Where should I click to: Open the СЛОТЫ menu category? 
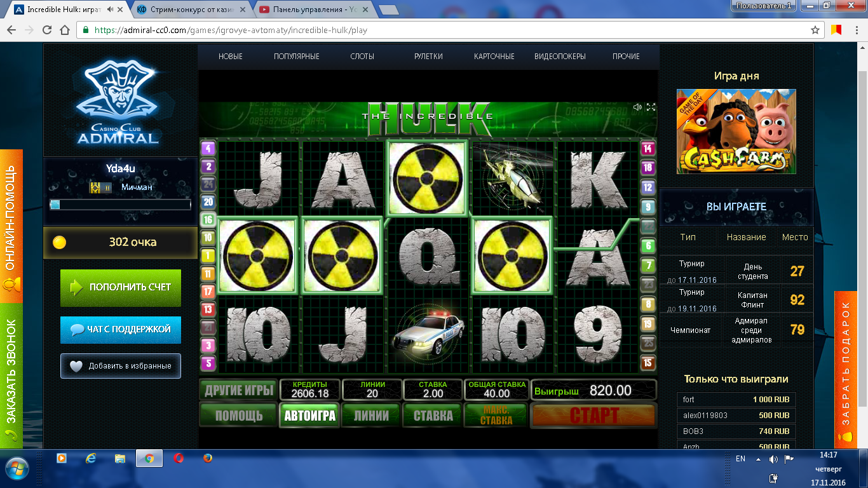(x=362, y=57)
